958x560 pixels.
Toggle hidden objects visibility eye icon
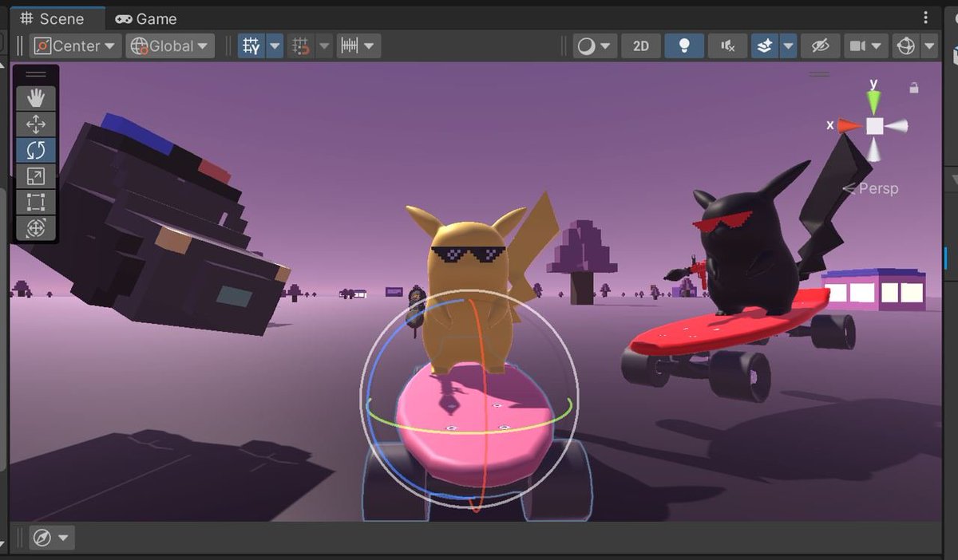click(x=821, y=46)
